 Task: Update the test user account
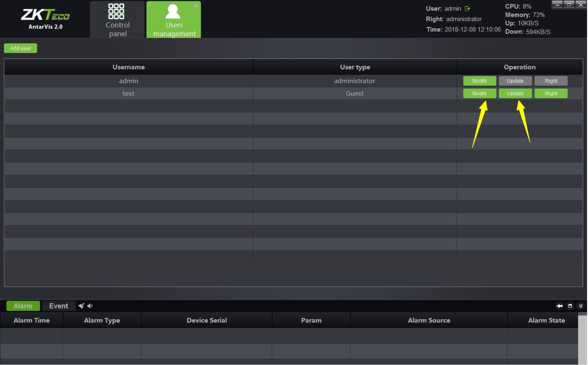point(516,94)
